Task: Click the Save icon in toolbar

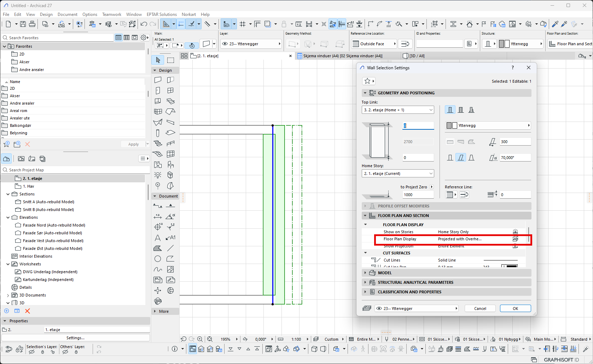Action: tap(23, 24)
